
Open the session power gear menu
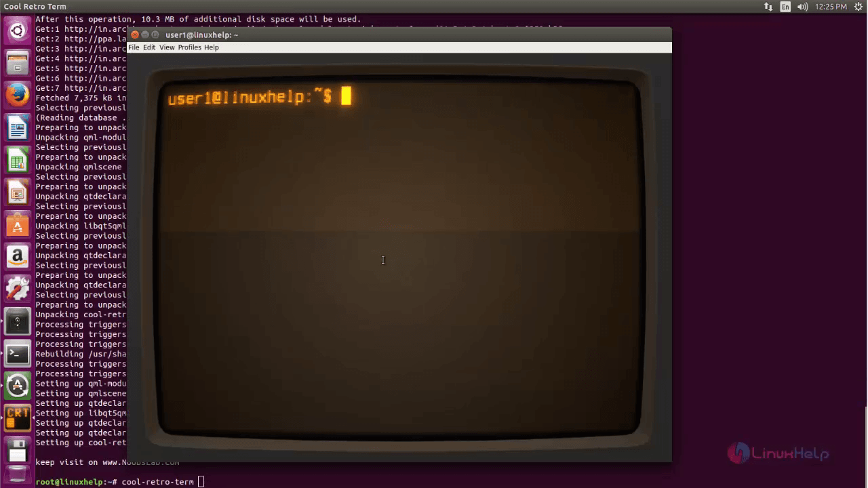(858, 7)
